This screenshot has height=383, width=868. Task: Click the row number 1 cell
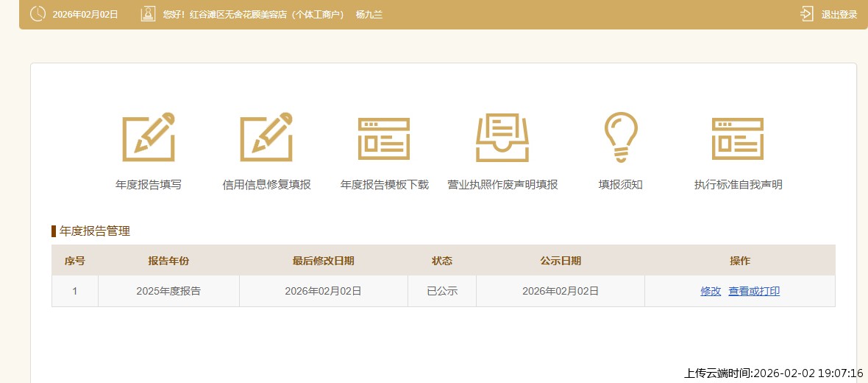coord(75,291)
